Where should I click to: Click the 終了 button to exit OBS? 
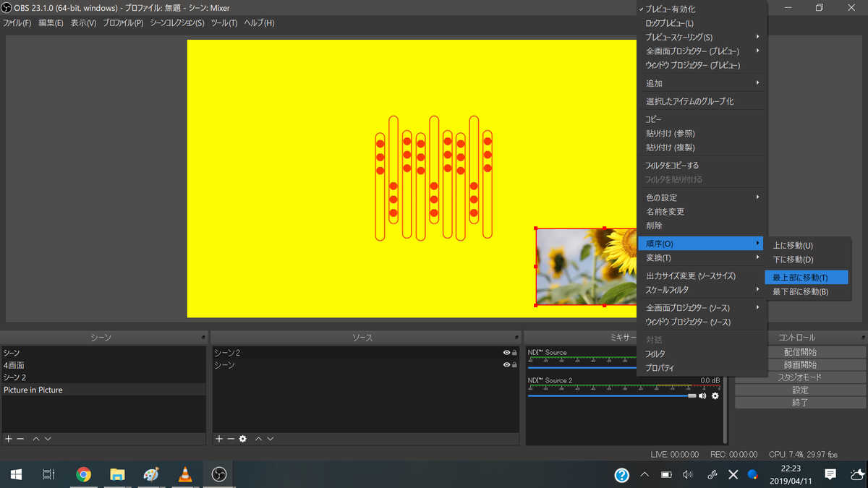[800, 402]
